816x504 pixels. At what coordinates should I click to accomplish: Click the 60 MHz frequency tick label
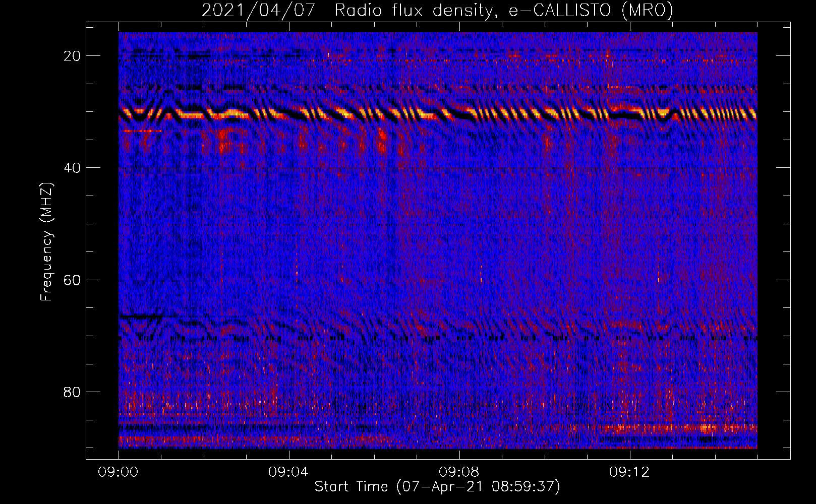coord(73,280)
